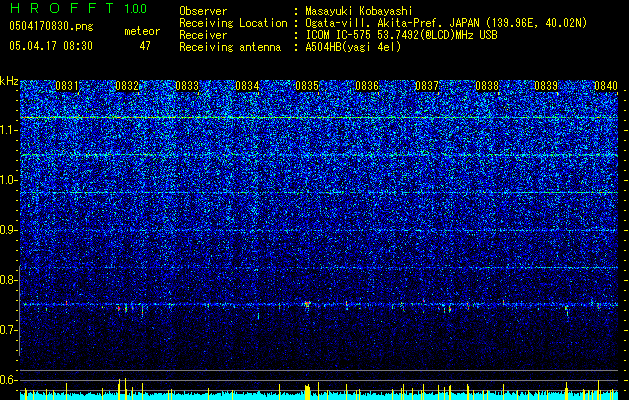Click the kHz axis unit label

pos(9,81)
